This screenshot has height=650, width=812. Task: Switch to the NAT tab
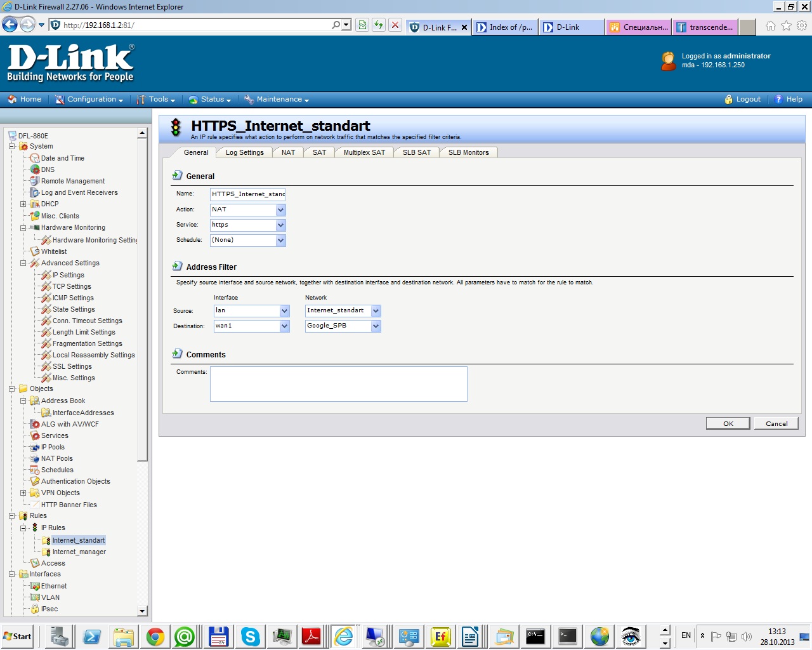coord(289,152)
